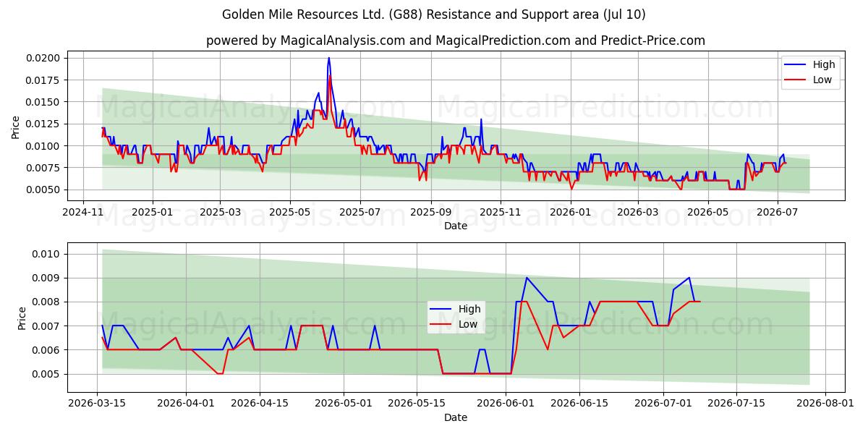Click the 0.0075 y-axis tick label
The image size is (868, 434).
click(45, 168)
